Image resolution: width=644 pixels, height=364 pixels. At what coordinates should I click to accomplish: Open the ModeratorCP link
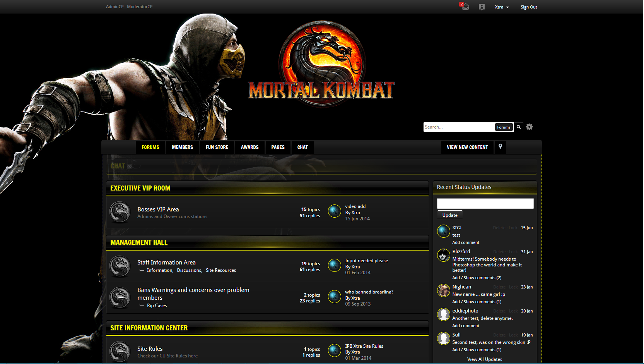coord(140,7)
